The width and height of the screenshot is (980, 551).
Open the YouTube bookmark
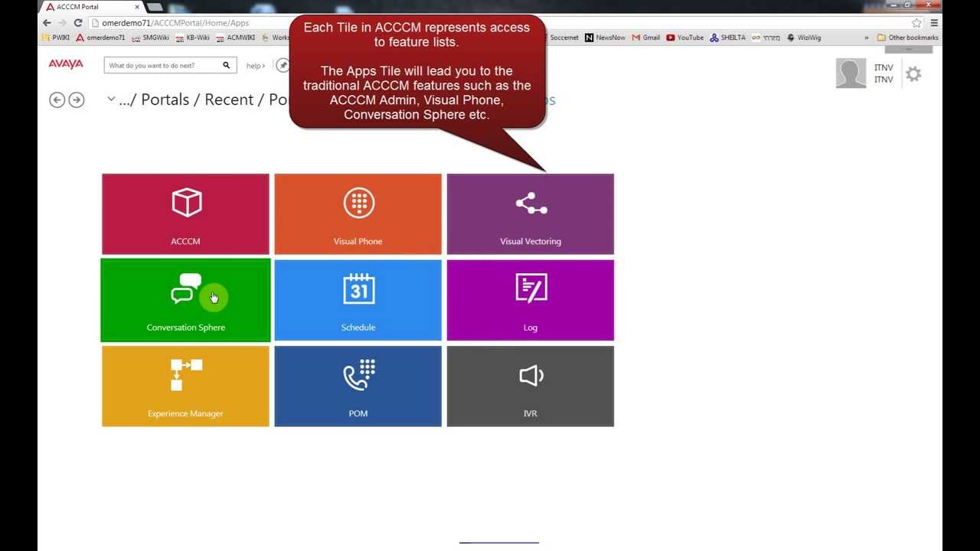tap(684, 37)
